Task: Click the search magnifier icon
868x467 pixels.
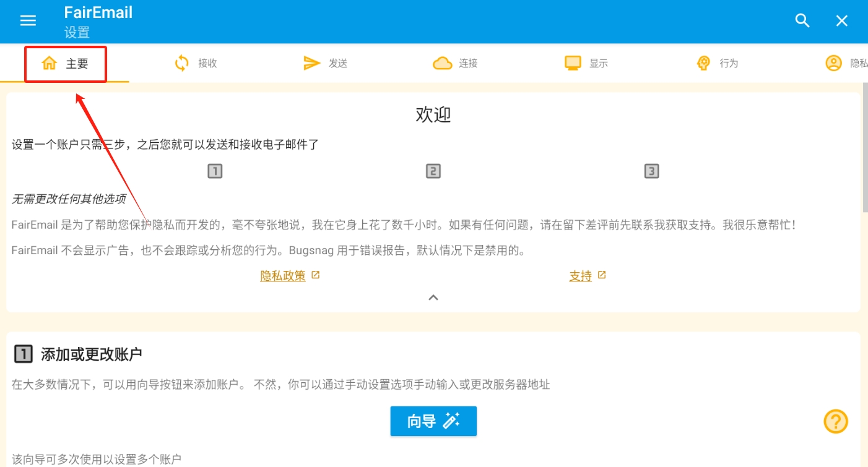Action: (x=802, y=20)
